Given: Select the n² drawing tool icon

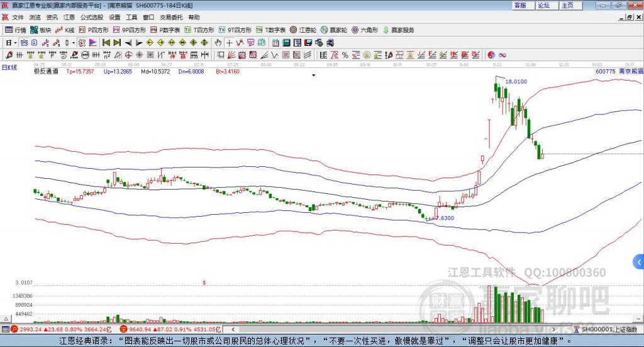Looking at the screenshot, I should 107,55.
